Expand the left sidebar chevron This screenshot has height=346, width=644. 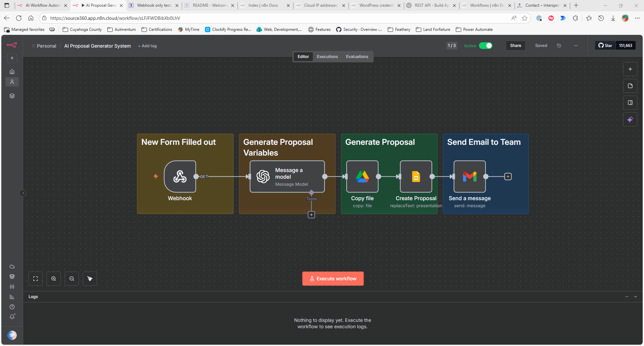pos(23,193)
